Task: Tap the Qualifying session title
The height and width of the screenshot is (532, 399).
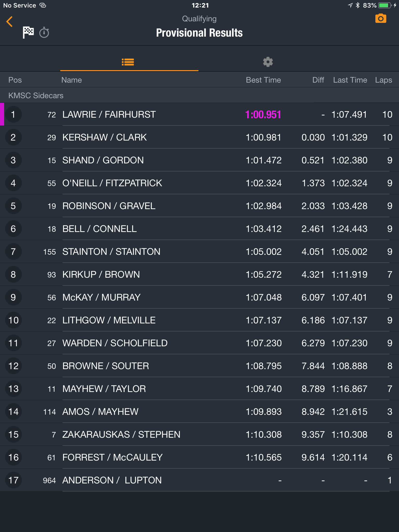Action: (x=199, y=19)
